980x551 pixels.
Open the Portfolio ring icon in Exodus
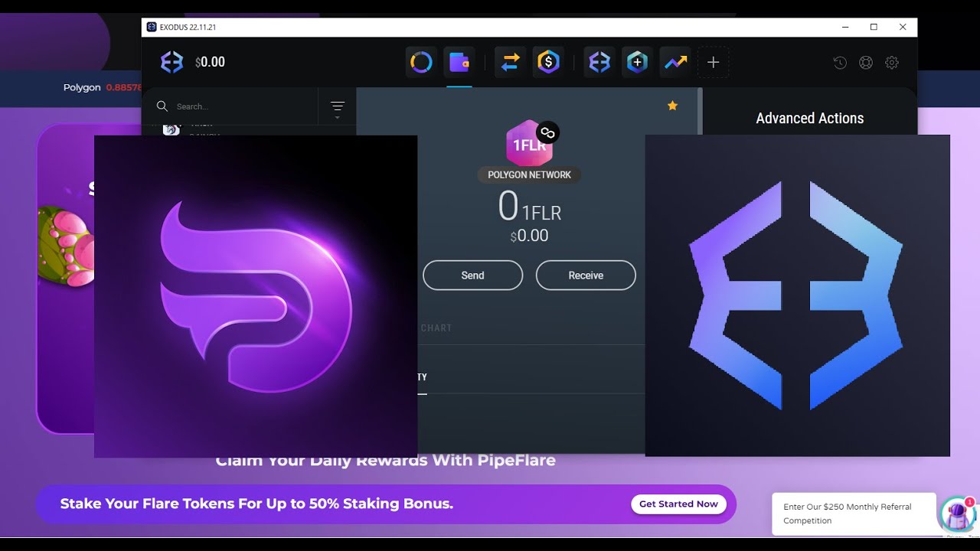click(x=421, y=62)
